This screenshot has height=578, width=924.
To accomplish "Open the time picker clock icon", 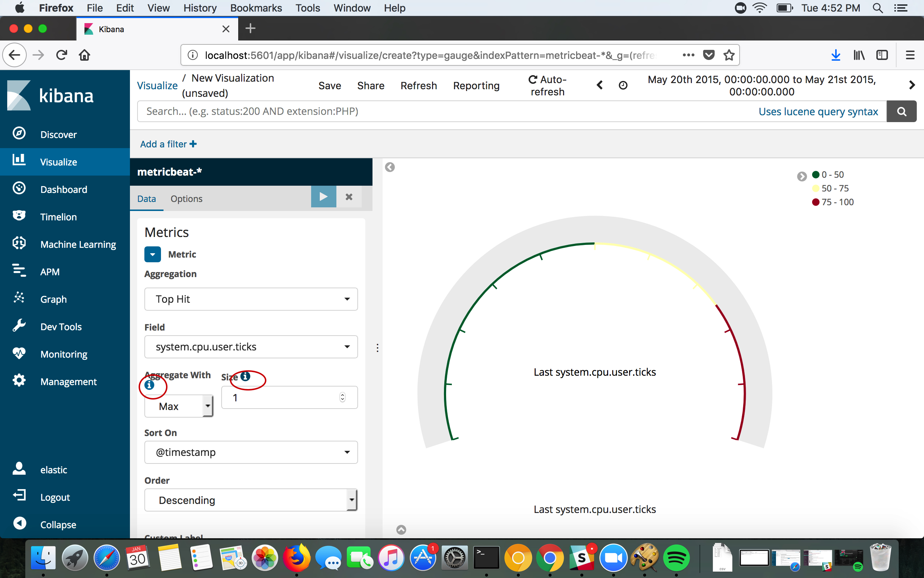I will [623, 85].
